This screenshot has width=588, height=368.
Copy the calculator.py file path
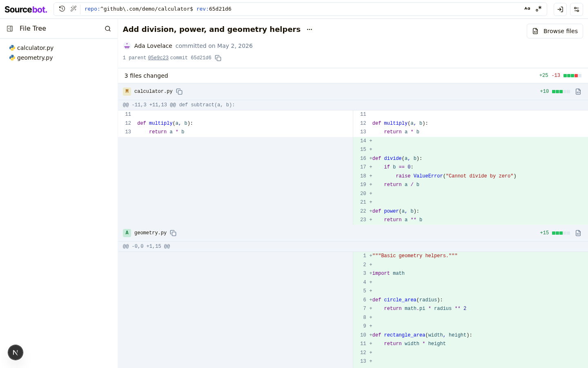point(179,92)
